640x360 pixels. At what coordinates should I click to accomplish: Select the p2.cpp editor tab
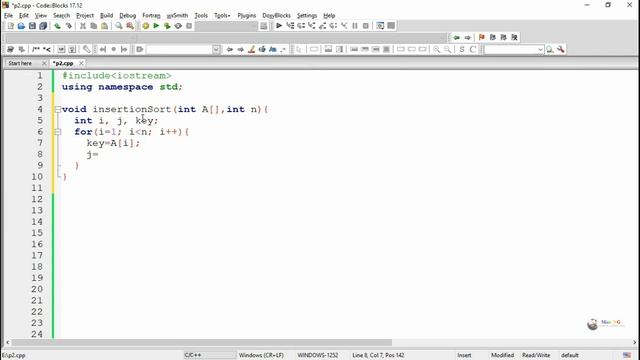(63, 63)
